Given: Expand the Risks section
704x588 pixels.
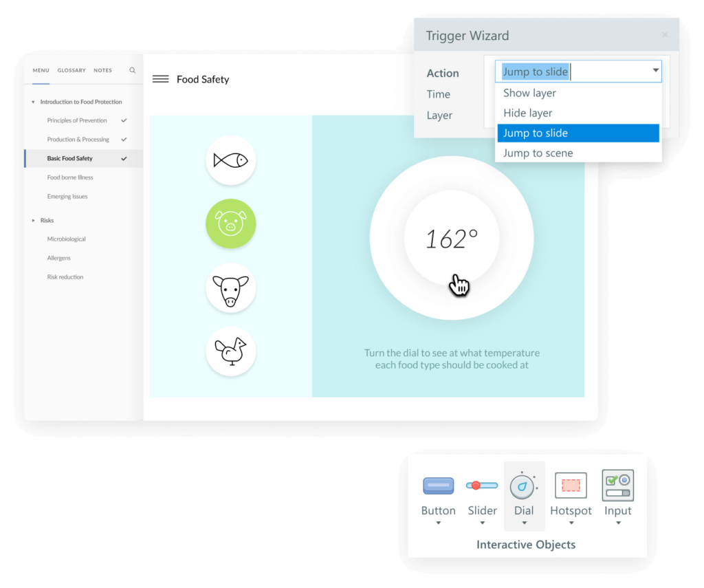Looking at the screenshot, I should [33, 221].
